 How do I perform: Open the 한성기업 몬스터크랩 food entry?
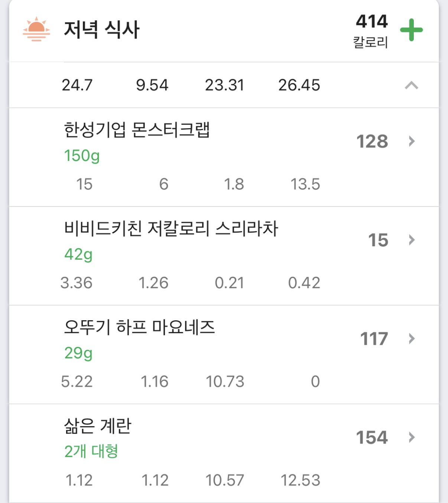pos(224,157)
